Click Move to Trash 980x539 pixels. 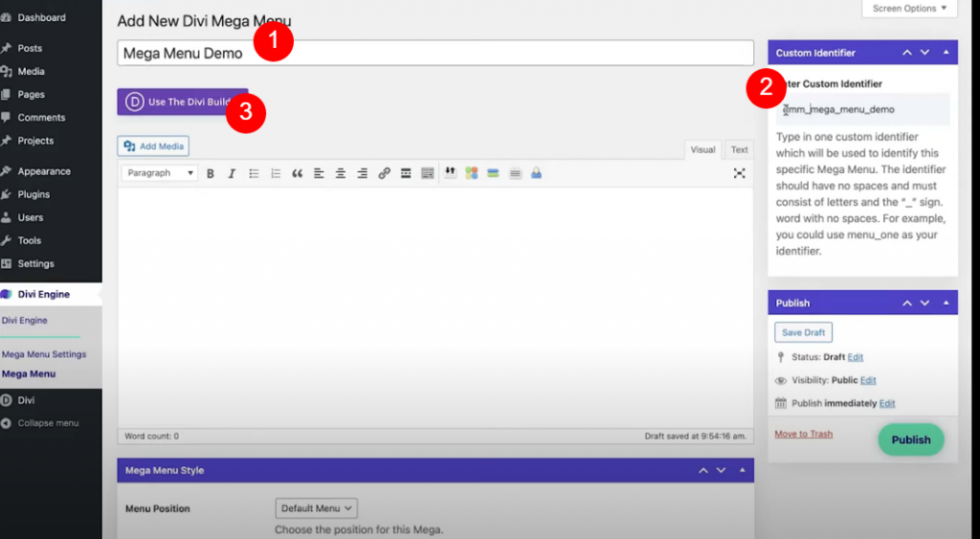click(803, 434)
